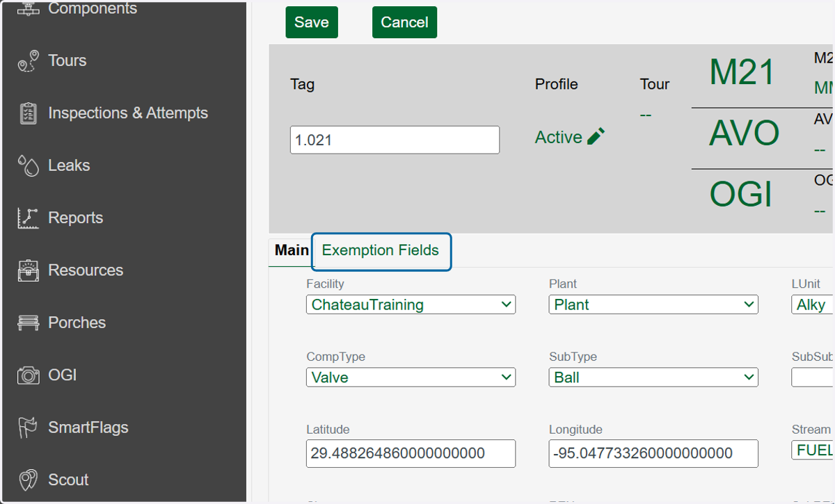The image size is (835, 504).
Task: Click the Facility label
Action: [325, 284]
